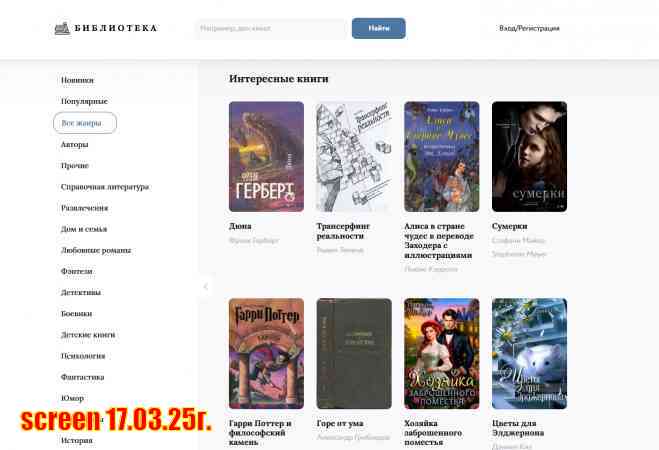Open the Гарри Поттер book cover
This screenshot has width=659, height=450.
click(x=266, y=353)
